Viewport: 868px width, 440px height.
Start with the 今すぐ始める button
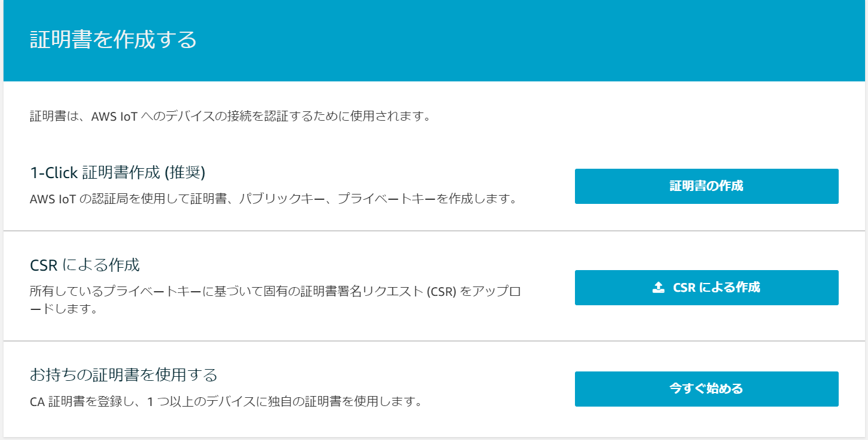706,388
